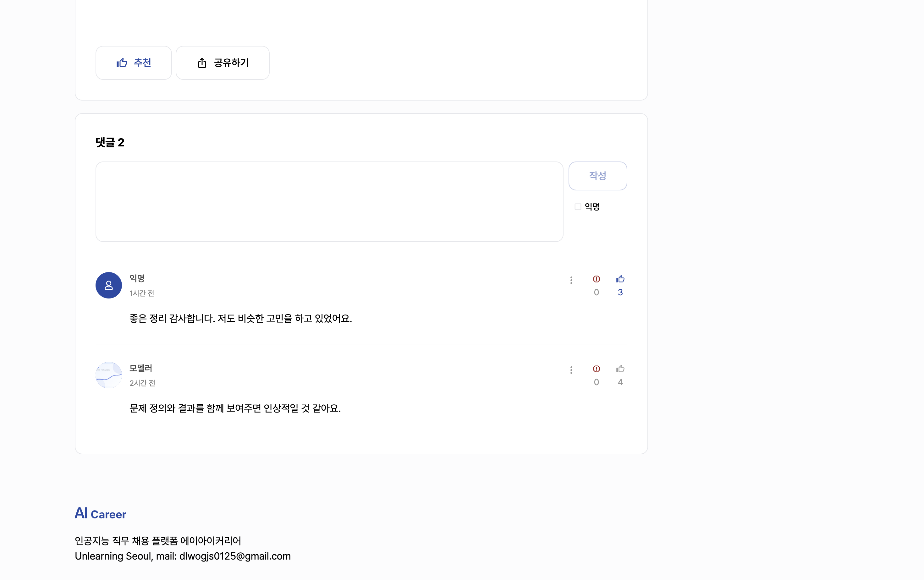The image size is (924, 580).
Task: Click the 작성 submit comment button
Action: click(x=598, y=176)
